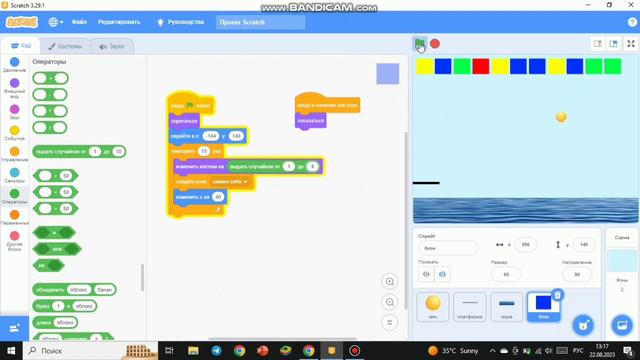Open the Редактировать menu
This screenshot has height=360, width=640.
tap(119, 22)
